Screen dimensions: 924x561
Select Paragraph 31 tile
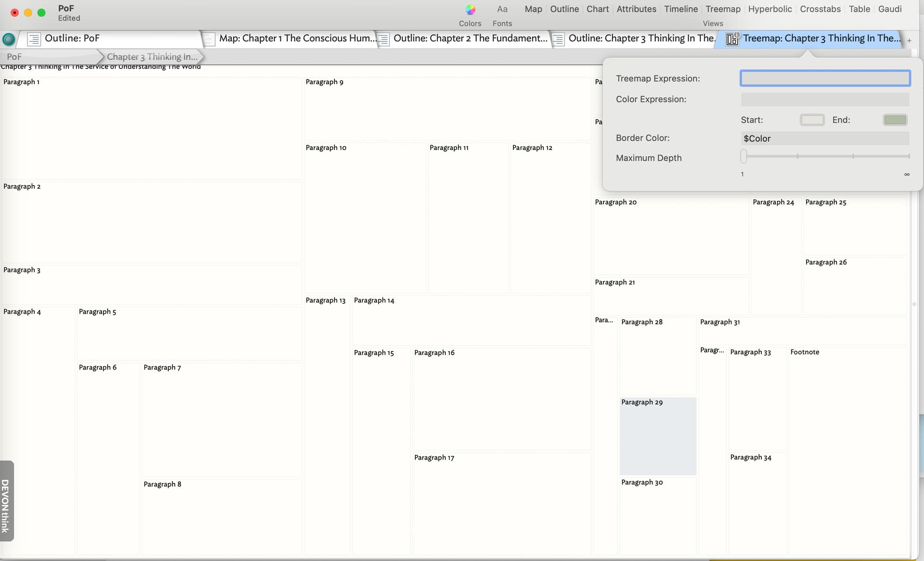point(803,331)
